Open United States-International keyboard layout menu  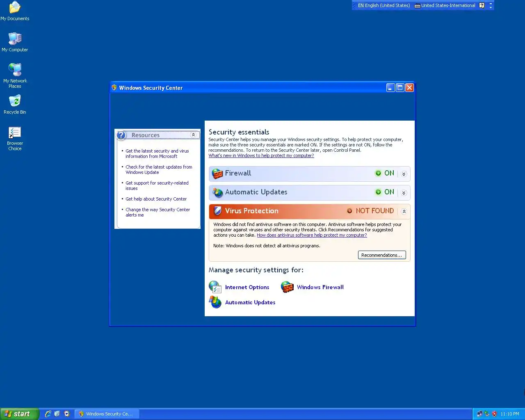pos(445,5)
